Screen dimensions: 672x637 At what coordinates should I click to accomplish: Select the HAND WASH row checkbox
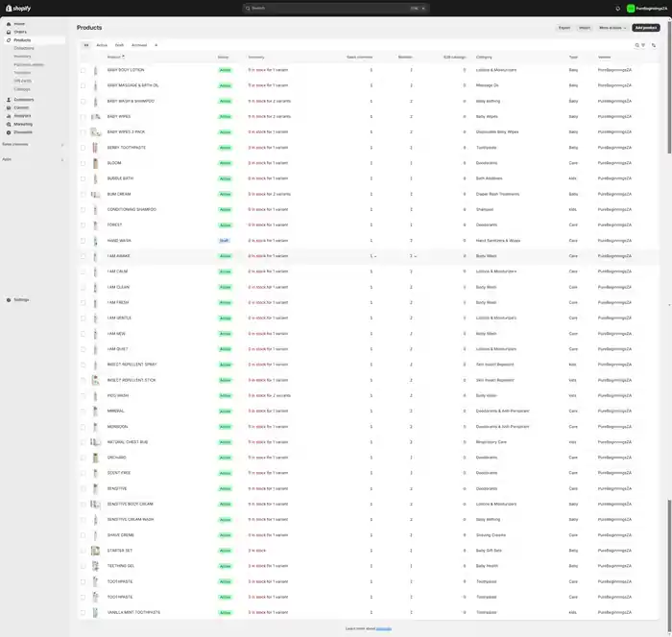pos(84,241)
